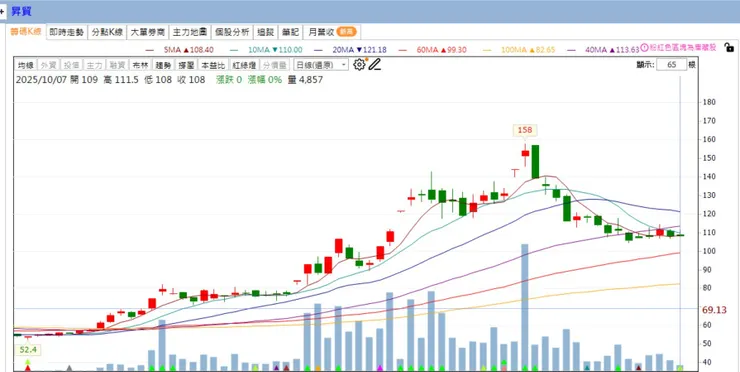
Task: Click the 52.4 low price label
Action: pyautogui.click(x=27, y=350)
